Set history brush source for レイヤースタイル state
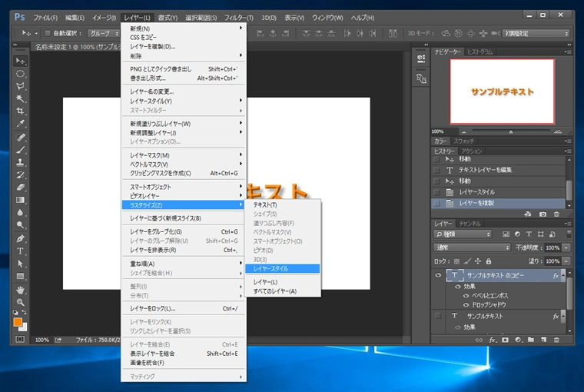This screenshot has height=392, width=584. pyautogui.click(x=437, y=192)
